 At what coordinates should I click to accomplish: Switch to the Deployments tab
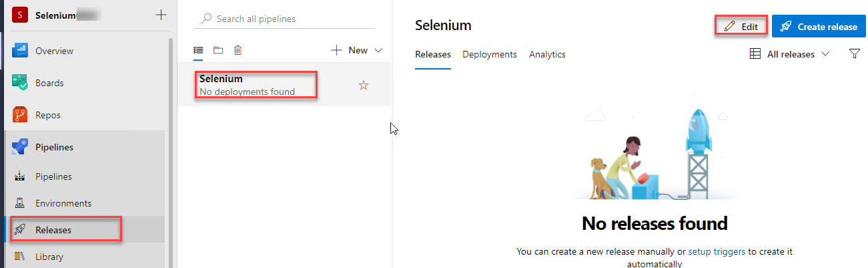(x=490, y=55)
